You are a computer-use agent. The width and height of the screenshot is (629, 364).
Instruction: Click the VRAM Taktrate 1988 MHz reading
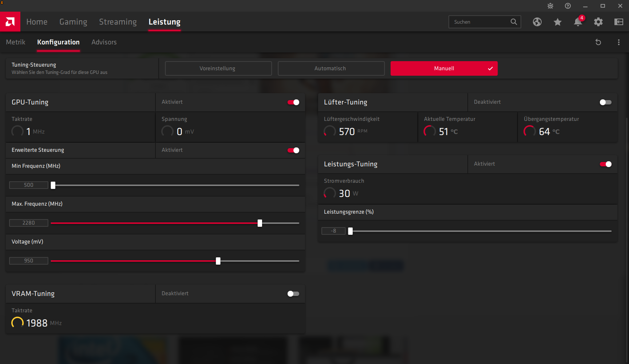point(36,323)
